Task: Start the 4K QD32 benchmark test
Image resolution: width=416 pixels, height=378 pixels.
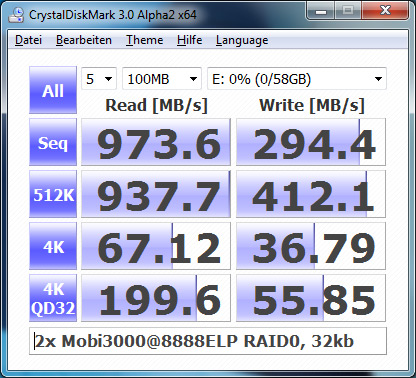Action: pyautogui.click(x=53, y=298)
